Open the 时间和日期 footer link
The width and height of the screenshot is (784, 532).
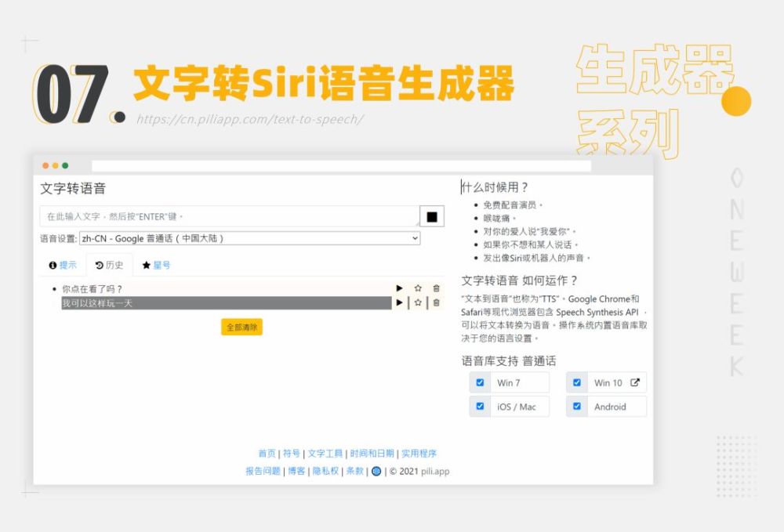(372, 454)
